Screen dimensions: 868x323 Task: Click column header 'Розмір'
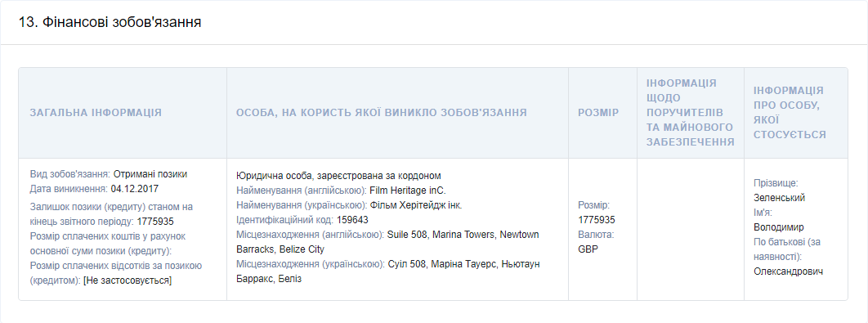(x=598, y=113)
